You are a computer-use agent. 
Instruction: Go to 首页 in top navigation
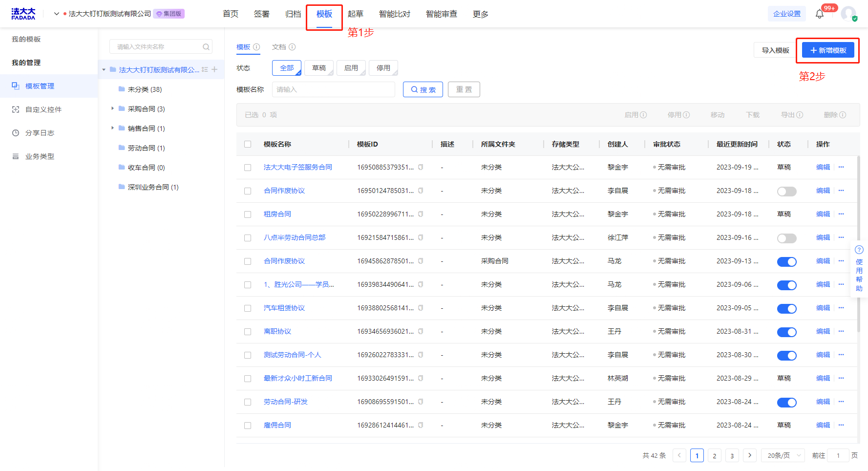[x=231, y=14]
